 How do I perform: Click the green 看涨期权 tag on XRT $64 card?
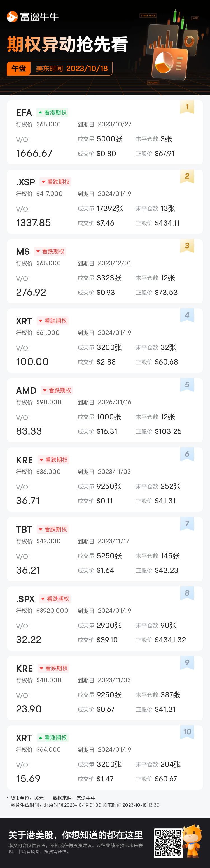click(53, 738)
